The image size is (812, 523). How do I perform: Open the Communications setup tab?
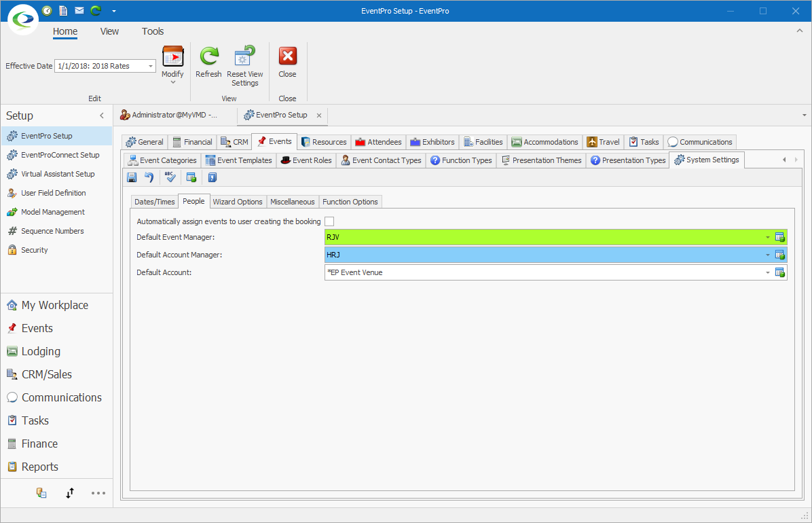tap(700, 142)
